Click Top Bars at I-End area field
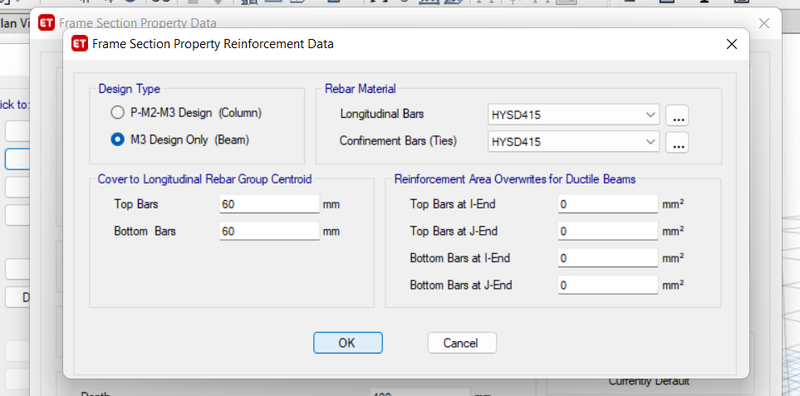Image resolution: width=800 pixels, height=396 pixels. coord(608,204)
